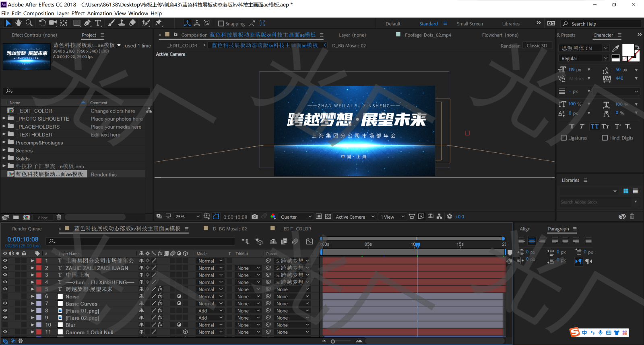Open the magnification 25% dropdown
Viewport: 644px width, 345px height.
tap(187, 217)
